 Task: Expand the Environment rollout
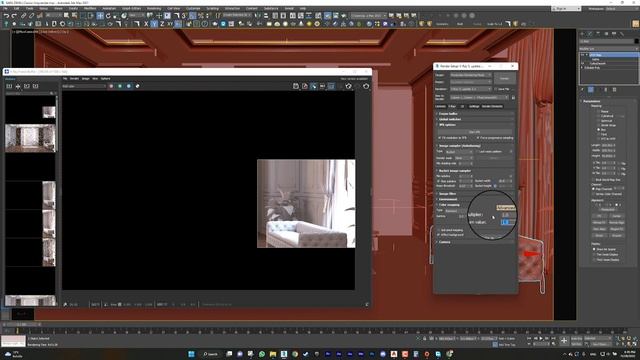[x=448, y=199]
